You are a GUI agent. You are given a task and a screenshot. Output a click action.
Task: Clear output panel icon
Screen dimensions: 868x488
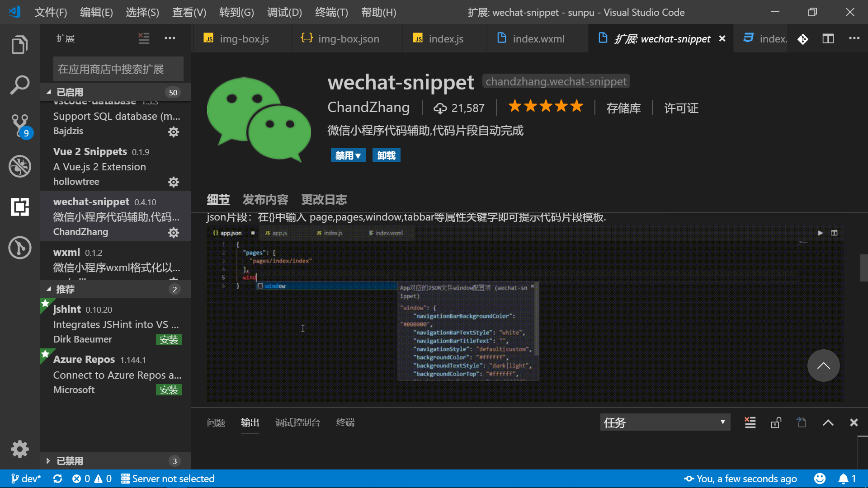[750, 422]
